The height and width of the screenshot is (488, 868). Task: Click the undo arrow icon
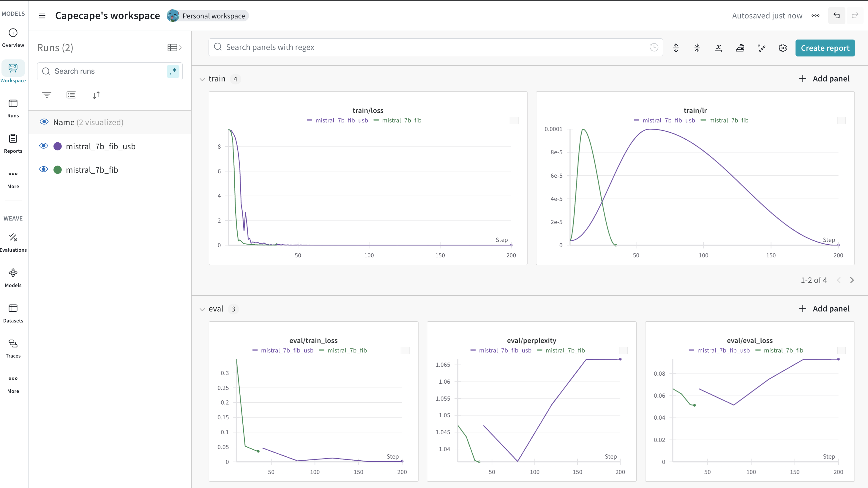click(837, 15)
